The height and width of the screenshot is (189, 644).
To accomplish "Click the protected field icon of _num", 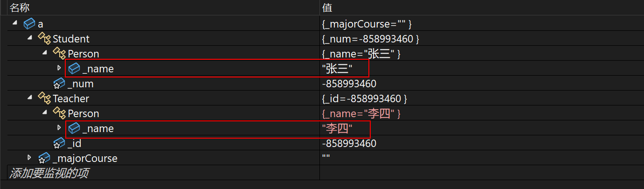I will 59,84.
